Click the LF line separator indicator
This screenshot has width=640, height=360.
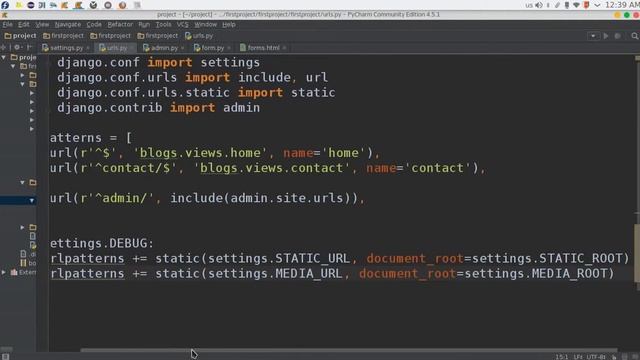coord(578,357)
